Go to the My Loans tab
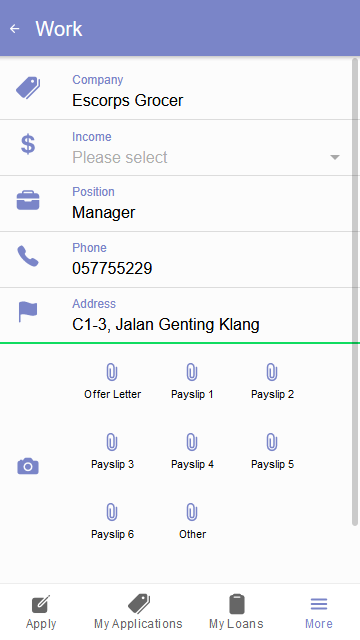 tap(236, 611)
